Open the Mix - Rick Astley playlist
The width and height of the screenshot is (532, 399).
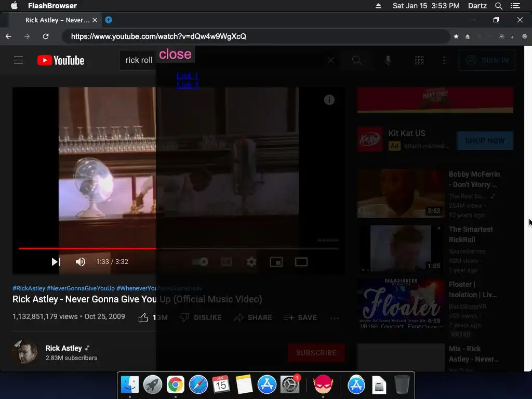[474, 354]
